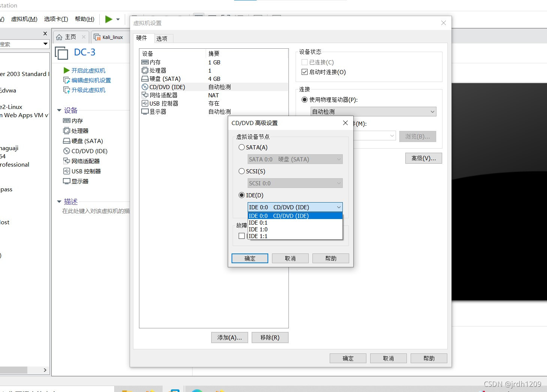Click the 浏览(B)... button
The height and width of the screenshot is (392, 547).
pos(418,136)
